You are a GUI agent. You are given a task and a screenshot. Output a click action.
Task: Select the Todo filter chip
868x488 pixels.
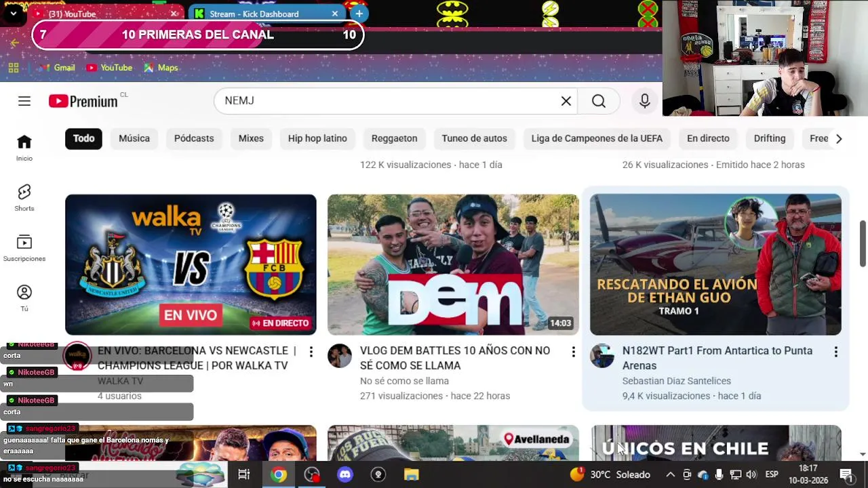(83, 138)
